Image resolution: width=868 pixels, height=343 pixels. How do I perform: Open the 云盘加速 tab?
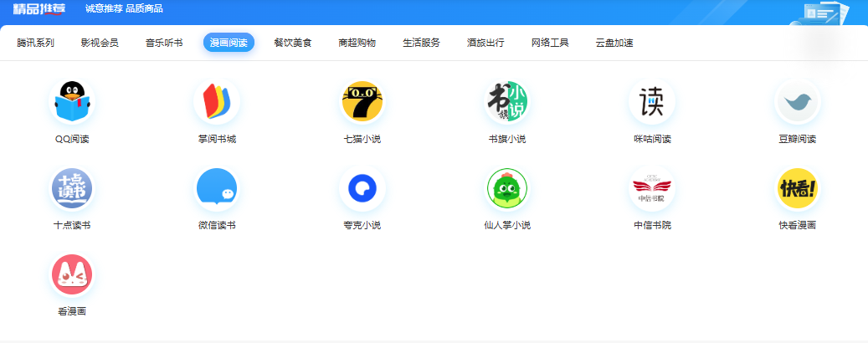tap(614, 43)
